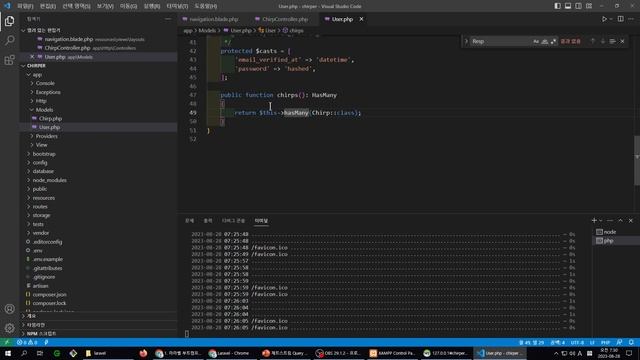Toggle secondary side bar layout icon
This screenshot has width=640, height=360.
[578, 6]
